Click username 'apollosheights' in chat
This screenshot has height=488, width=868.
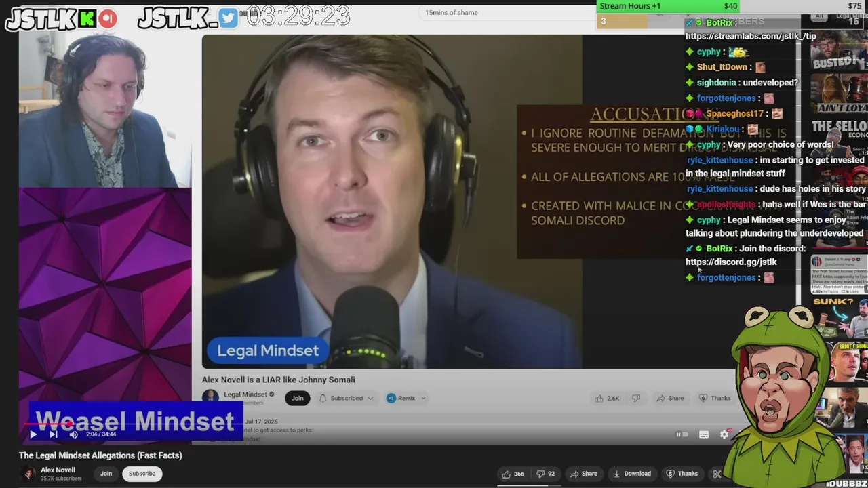coord(726,204)
